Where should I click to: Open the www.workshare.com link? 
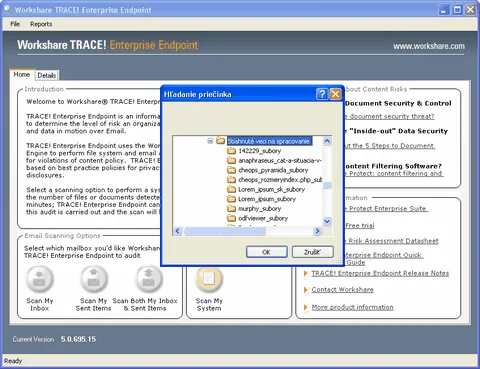(429, 46)
